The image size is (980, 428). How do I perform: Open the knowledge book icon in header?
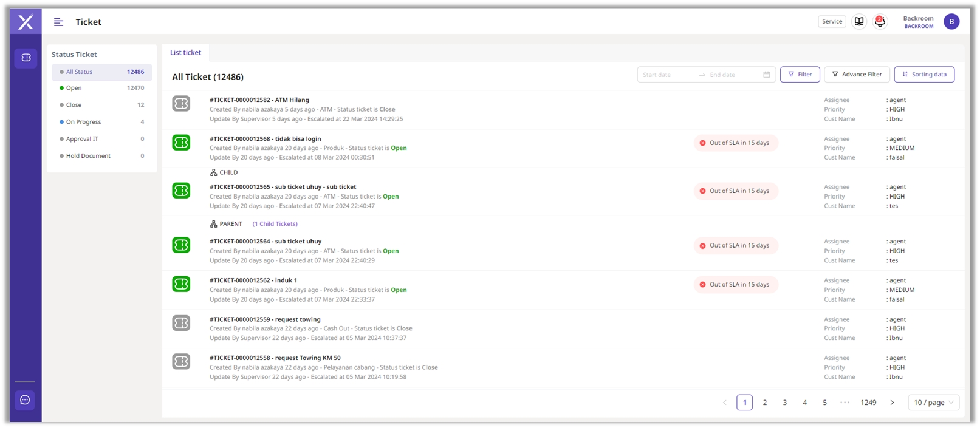859,22
